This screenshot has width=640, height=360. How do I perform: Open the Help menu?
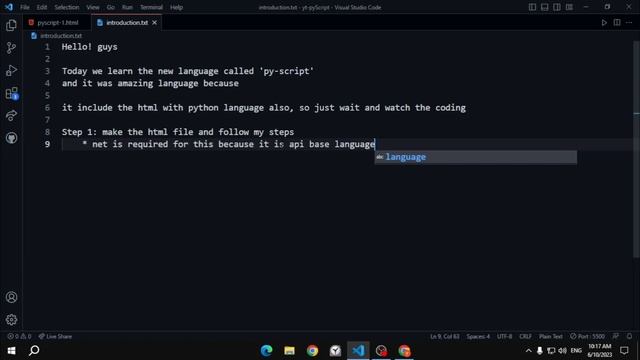(176, 7)
